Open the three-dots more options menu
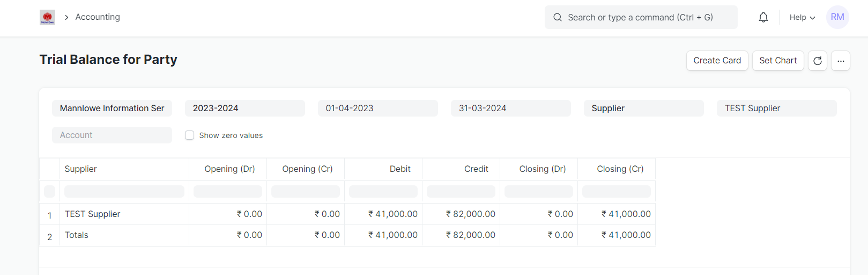 841,61
